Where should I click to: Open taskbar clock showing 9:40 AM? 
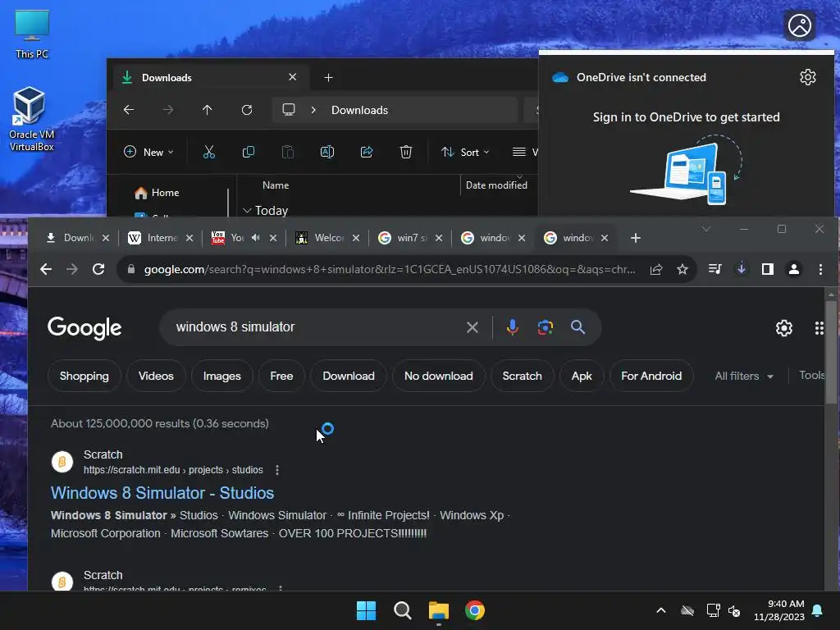779,610
